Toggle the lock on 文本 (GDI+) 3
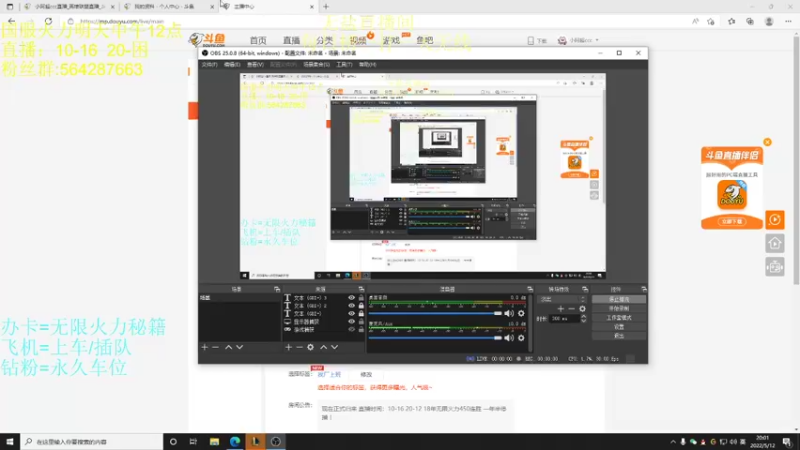This screenshot has height=450, width=800. point(361,297)
